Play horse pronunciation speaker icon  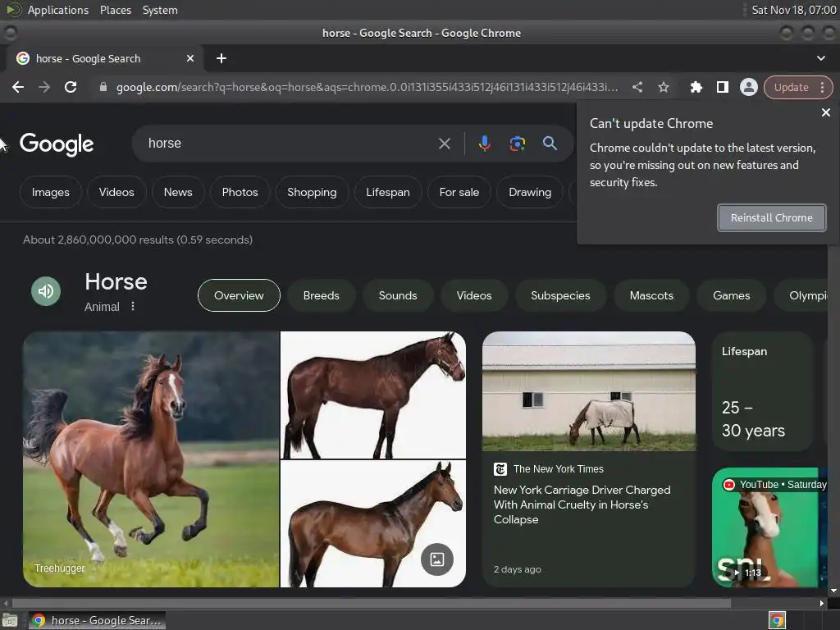point(46,291)
